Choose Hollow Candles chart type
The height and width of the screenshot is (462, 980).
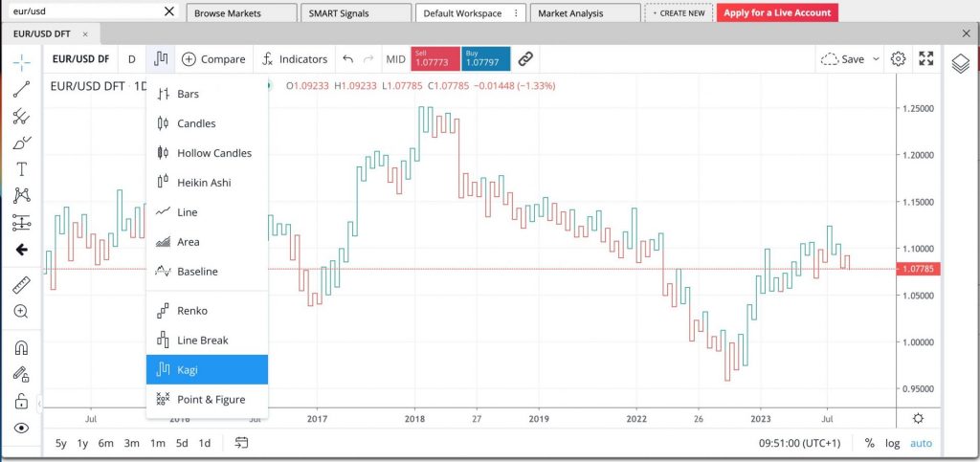[207, 153]
